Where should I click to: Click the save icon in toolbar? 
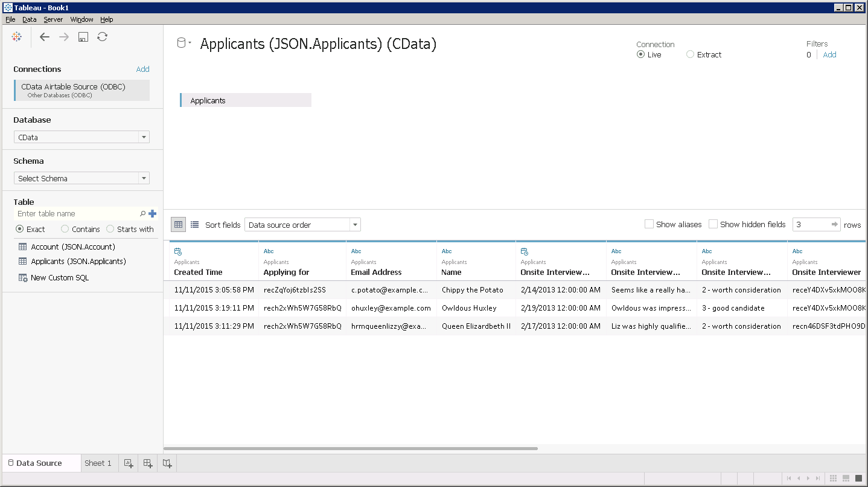point(83,37)
